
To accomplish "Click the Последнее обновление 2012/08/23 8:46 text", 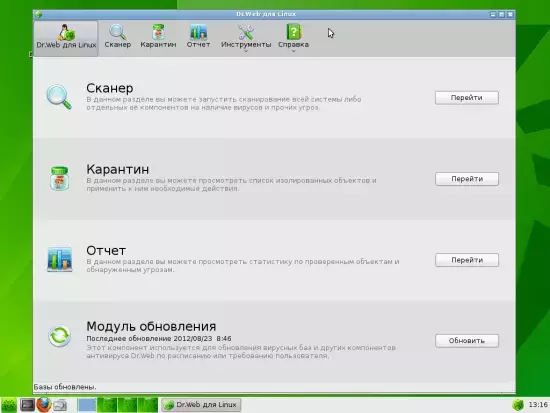I will point(159,339).
